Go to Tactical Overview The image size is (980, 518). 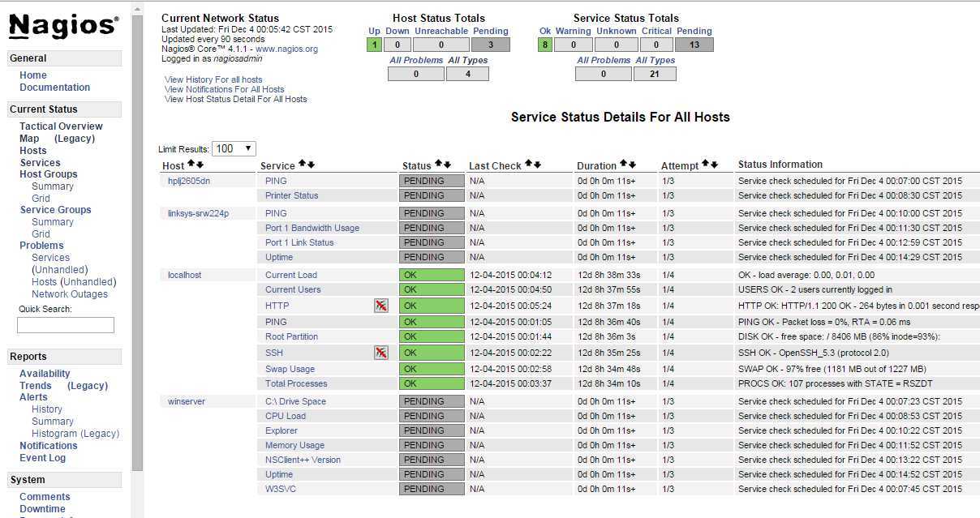[x=61, y=126]
